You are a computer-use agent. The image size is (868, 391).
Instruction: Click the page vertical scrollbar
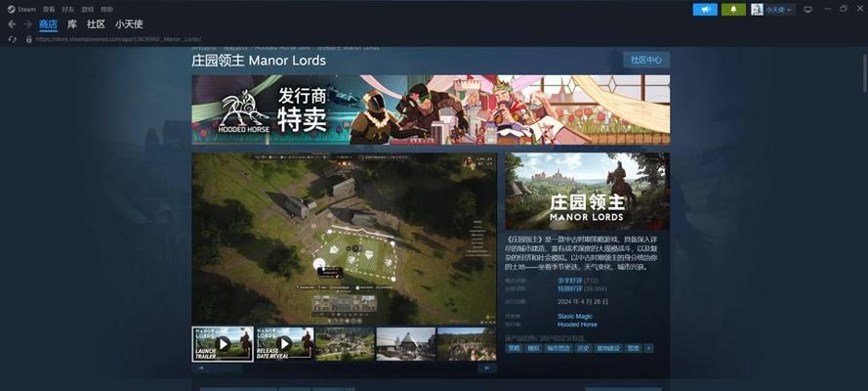coord(863,73)
